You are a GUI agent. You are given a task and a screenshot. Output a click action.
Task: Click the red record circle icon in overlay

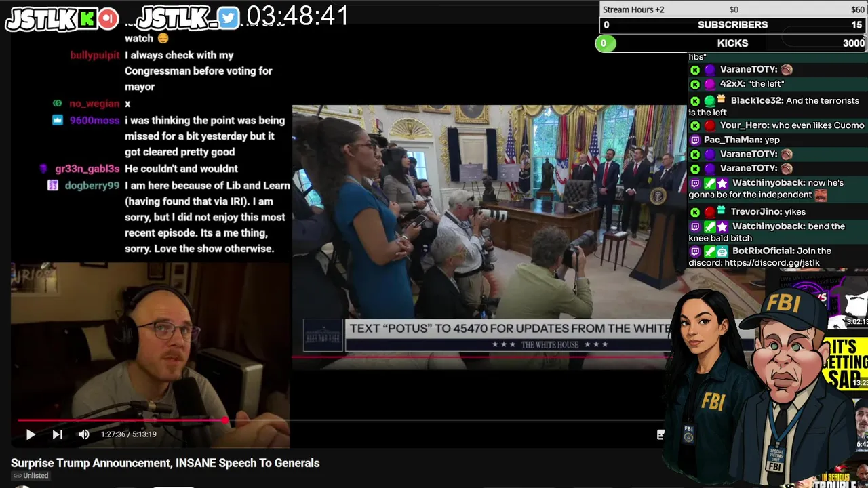point(108,18)
